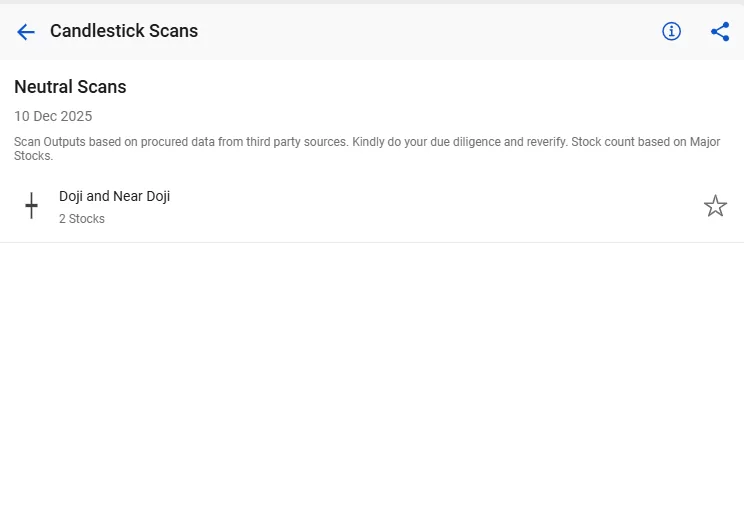
Task: Click "Kindly do your due diligence" text
Action: (425, 142)
